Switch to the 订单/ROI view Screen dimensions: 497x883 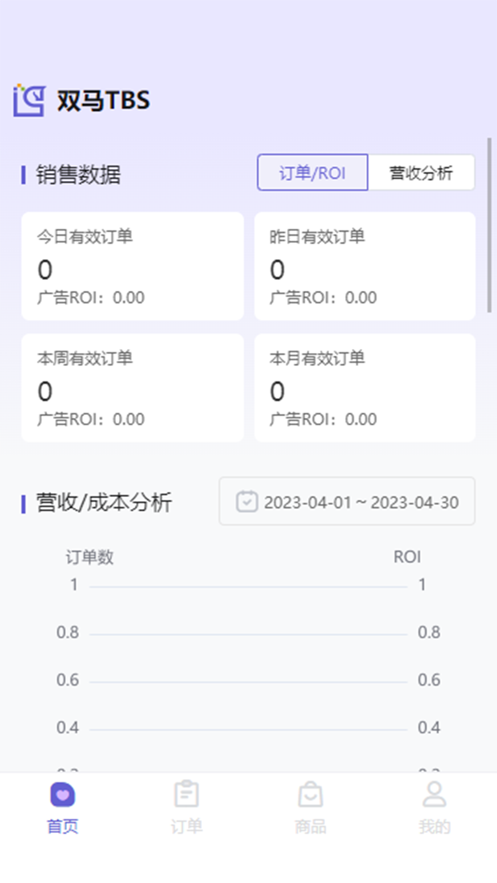pyautogui.click(x=313, y=172)
